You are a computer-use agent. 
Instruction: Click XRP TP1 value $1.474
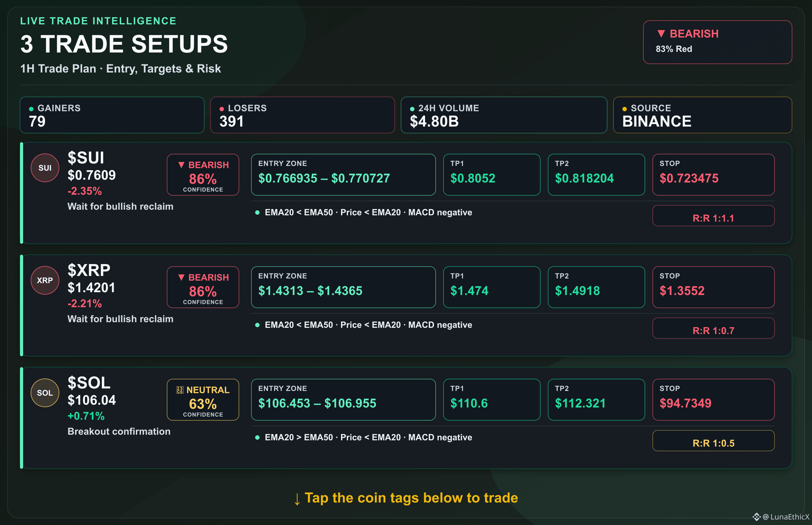point(469,291)
